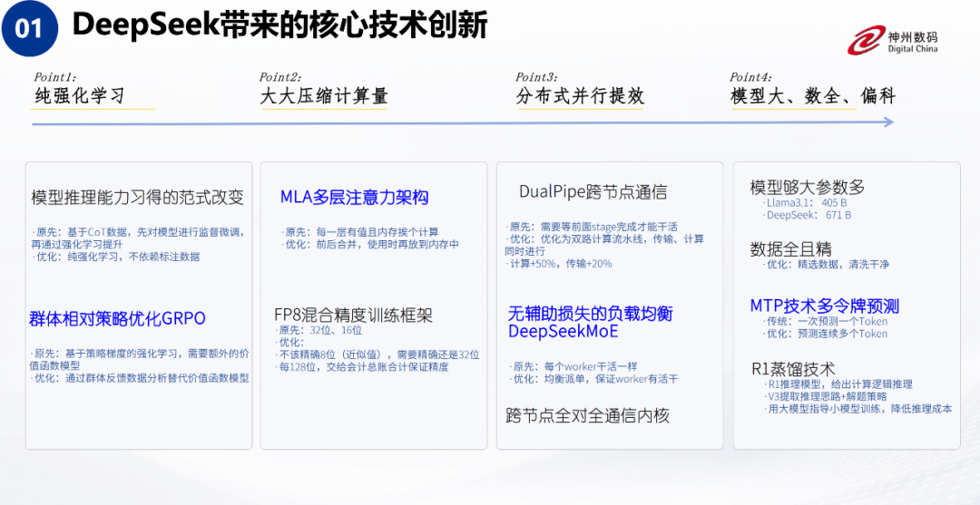The image size is (980, 505).
Task: Select the heading '模型够大参数多'
Action: 808,188
